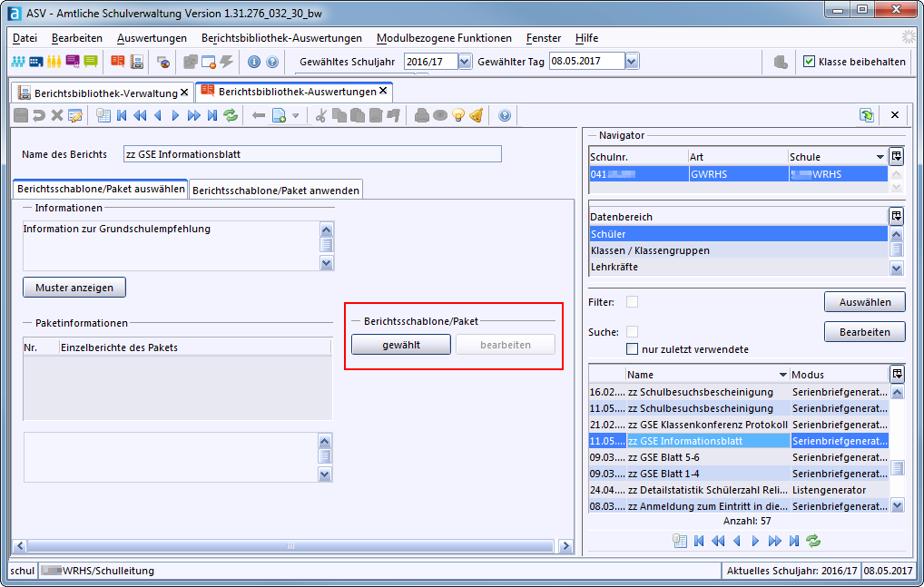Click the green refresh icon in the main toolbar

[231, 115]
